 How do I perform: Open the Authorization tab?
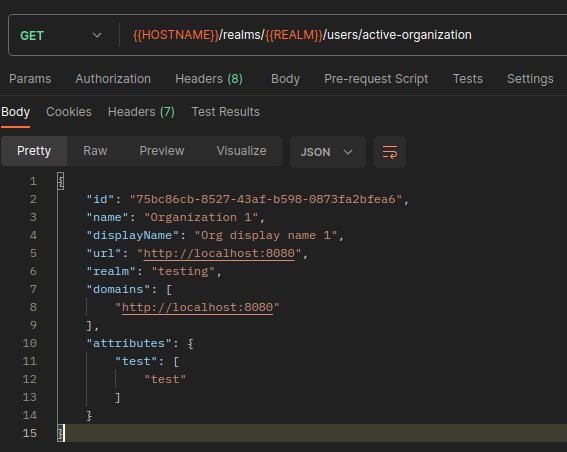point(113,79)
